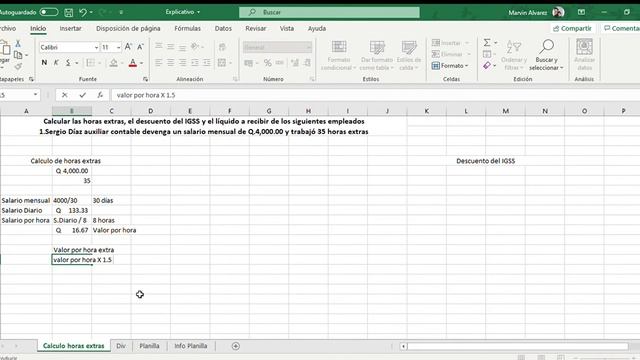Screen dimensions: 640x360
Task: Toggle italic K formatting
Action: pos(56,63)
